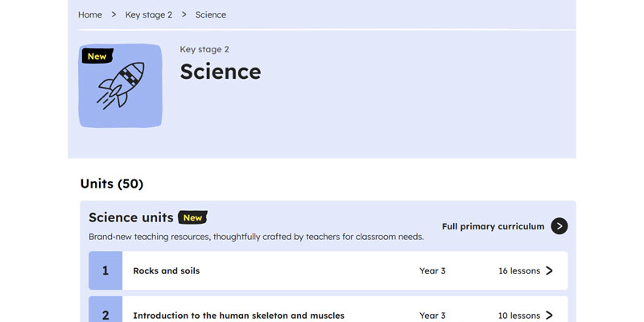Click the large Science page title

pyautogui.click(x=221, y=71)
